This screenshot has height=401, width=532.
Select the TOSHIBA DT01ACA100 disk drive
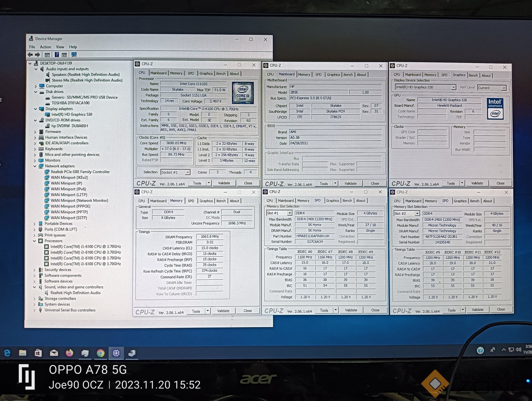(70, 103)
